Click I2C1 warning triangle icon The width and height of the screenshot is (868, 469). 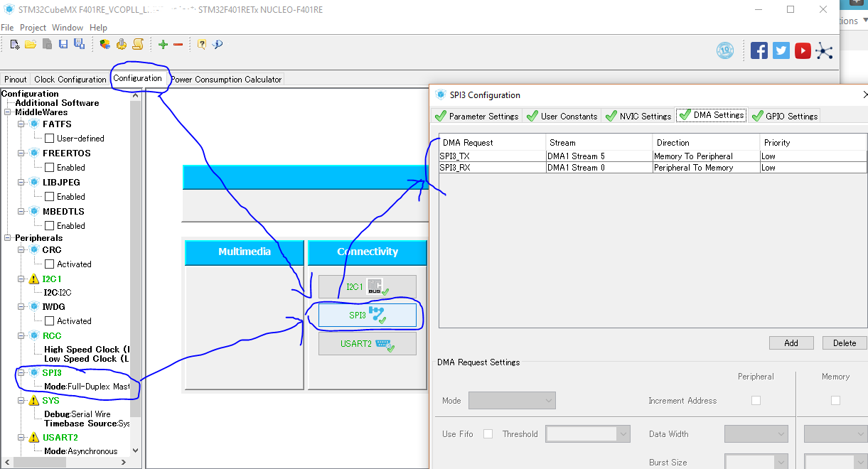(x=33, y=279)
